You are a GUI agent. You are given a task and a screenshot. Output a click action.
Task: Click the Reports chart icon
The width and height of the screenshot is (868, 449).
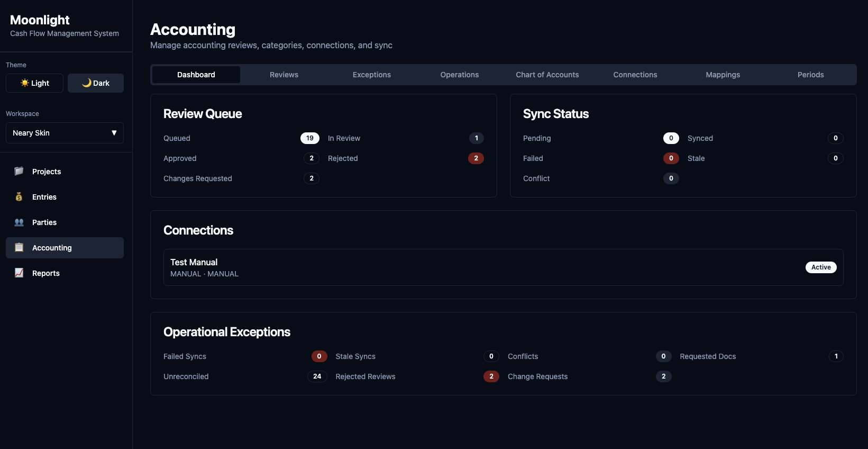click(19, 273)
